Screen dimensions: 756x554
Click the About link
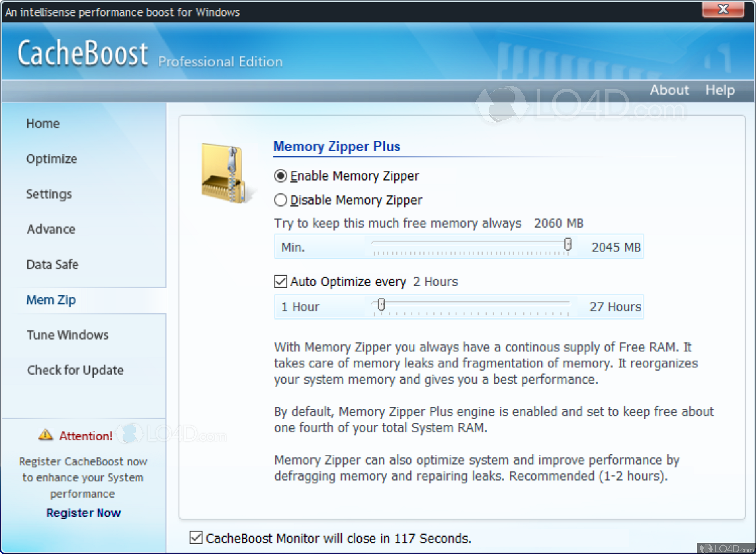(x=669, y=90)
